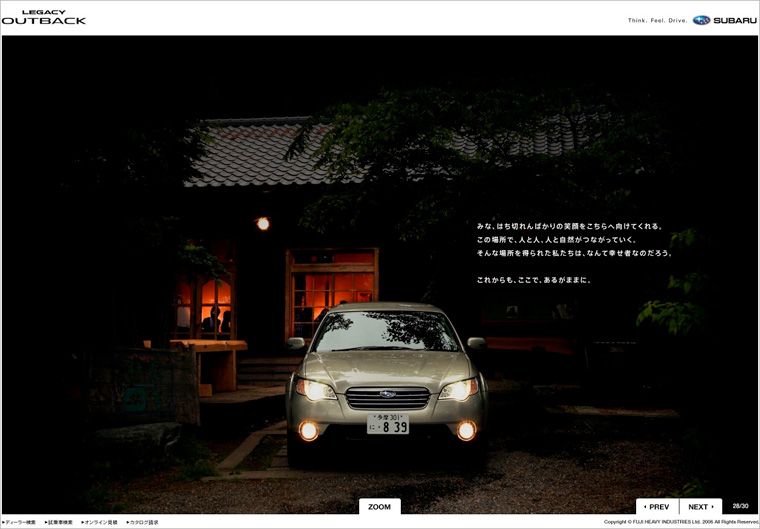Click the Japanese caption text over the photo

coord(573,253)
